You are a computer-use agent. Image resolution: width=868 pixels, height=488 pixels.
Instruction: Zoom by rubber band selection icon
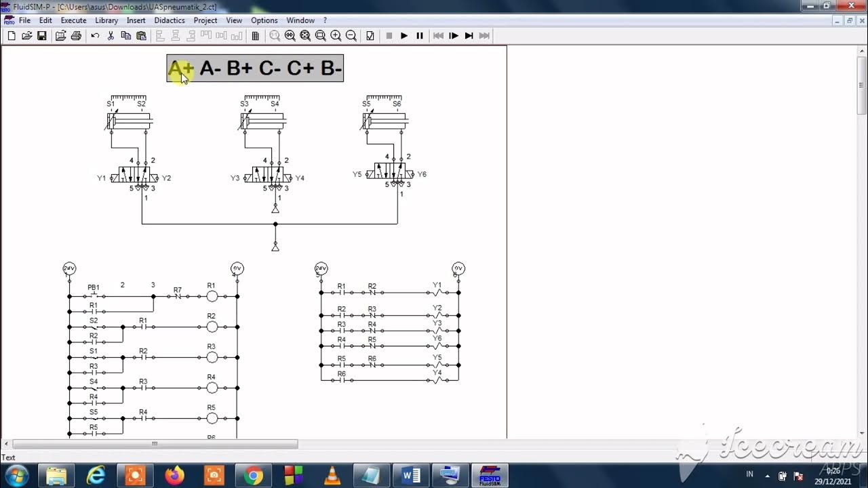[320, 36]
